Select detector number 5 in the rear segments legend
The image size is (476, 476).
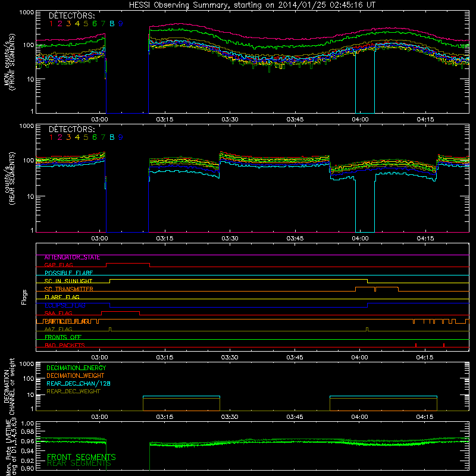[86, 137]
